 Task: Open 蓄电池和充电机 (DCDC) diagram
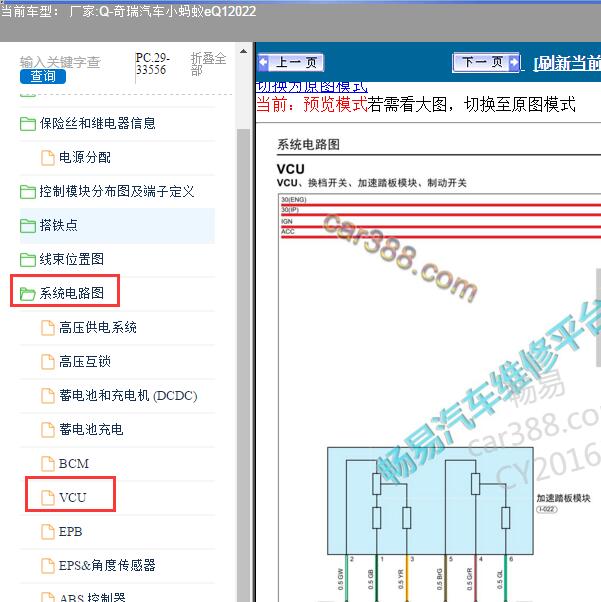pyautogui.click(x=128, y=395)
